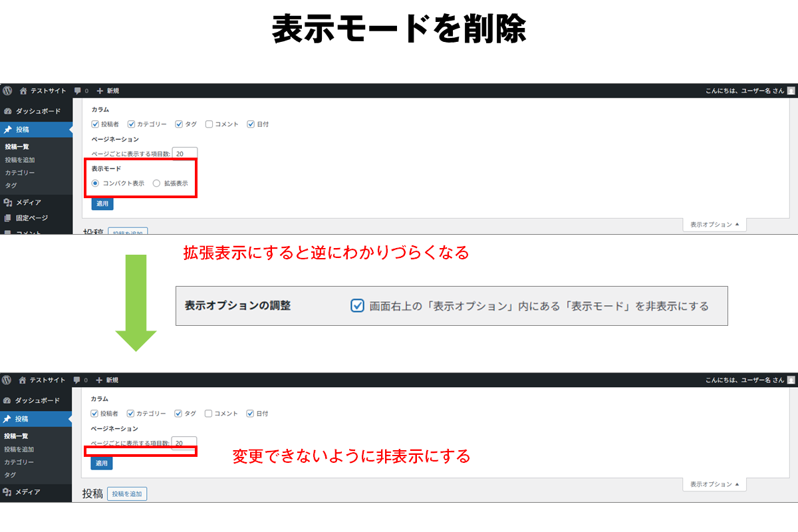Collapse 表示オプション tab in lower screenshot
Image resolution: width=798 pixels, height=532 pixels.
[x=714, y=485]
